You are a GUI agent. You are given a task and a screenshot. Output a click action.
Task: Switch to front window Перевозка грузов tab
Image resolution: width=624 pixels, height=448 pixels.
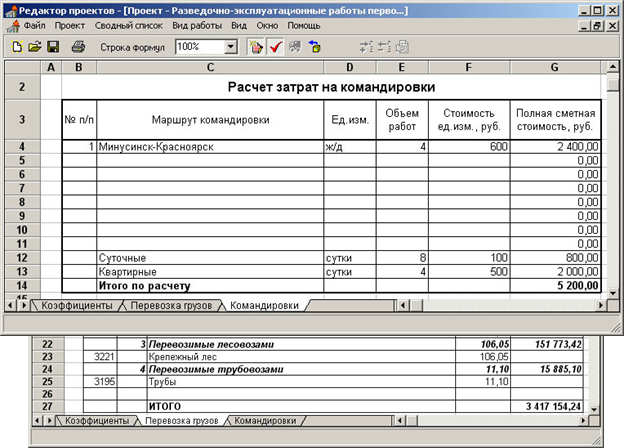pyautogui.click(x=171, y=306)
